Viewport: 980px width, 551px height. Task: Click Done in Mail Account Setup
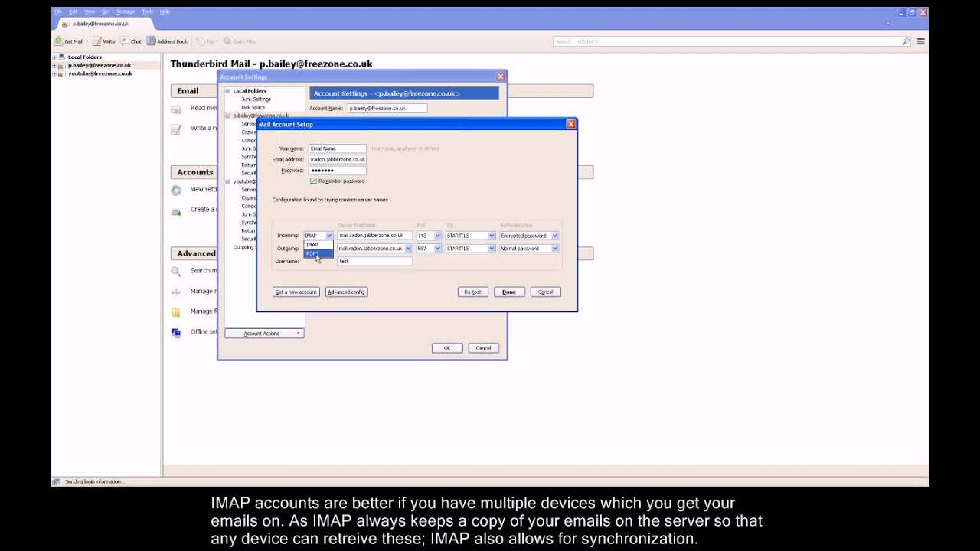tap(509, 292)
